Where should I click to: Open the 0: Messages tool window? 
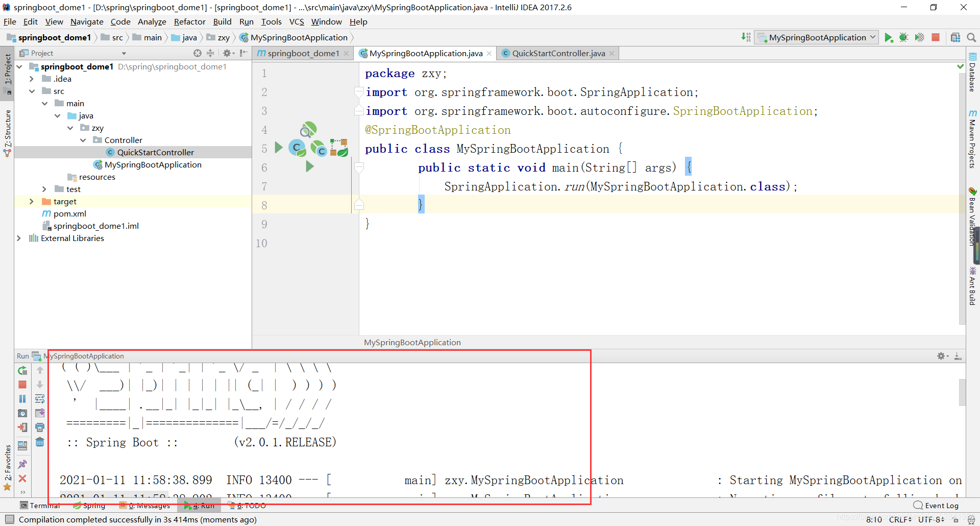(145, 506)
